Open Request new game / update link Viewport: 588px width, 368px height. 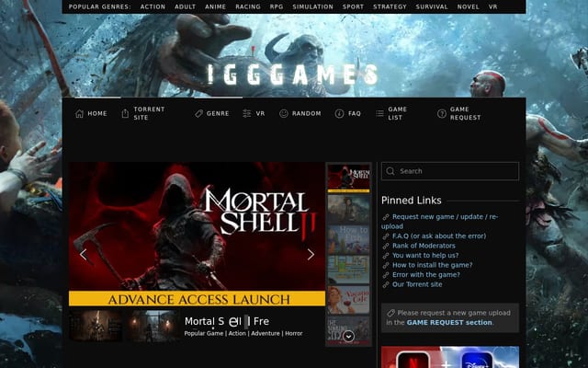click(x=439, y=222)
